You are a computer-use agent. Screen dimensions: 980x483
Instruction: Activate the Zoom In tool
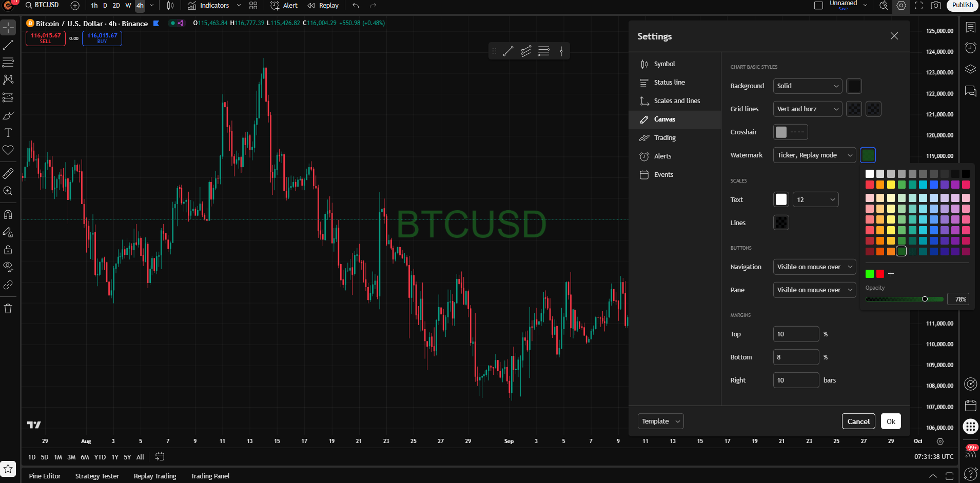[8, 191]
